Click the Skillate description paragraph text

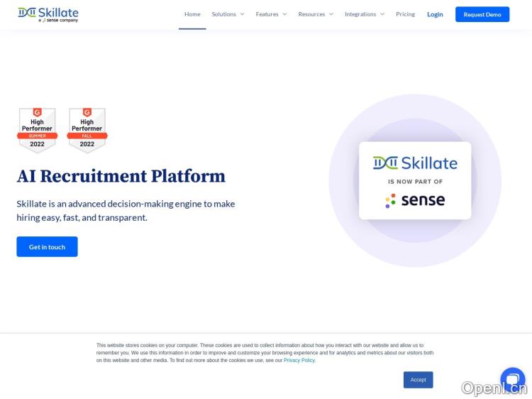point(126,210)
